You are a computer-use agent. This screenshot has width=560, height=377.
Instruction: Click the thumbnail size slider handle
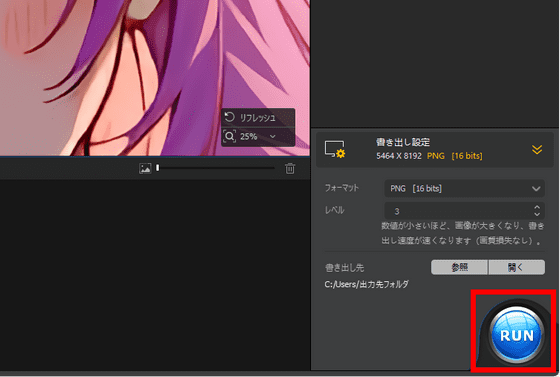pos(158,167)
